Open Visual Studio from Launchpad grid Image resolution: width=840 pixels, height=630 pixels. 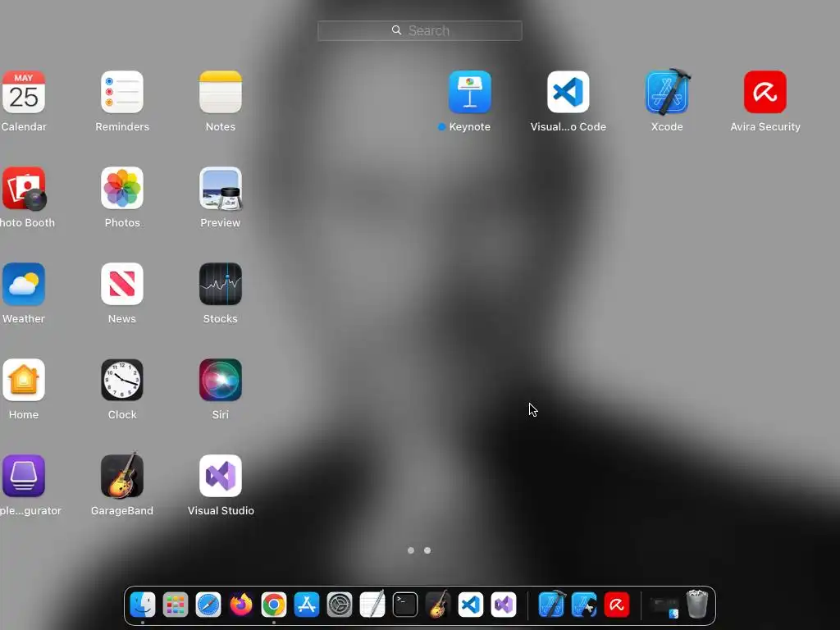221,476
